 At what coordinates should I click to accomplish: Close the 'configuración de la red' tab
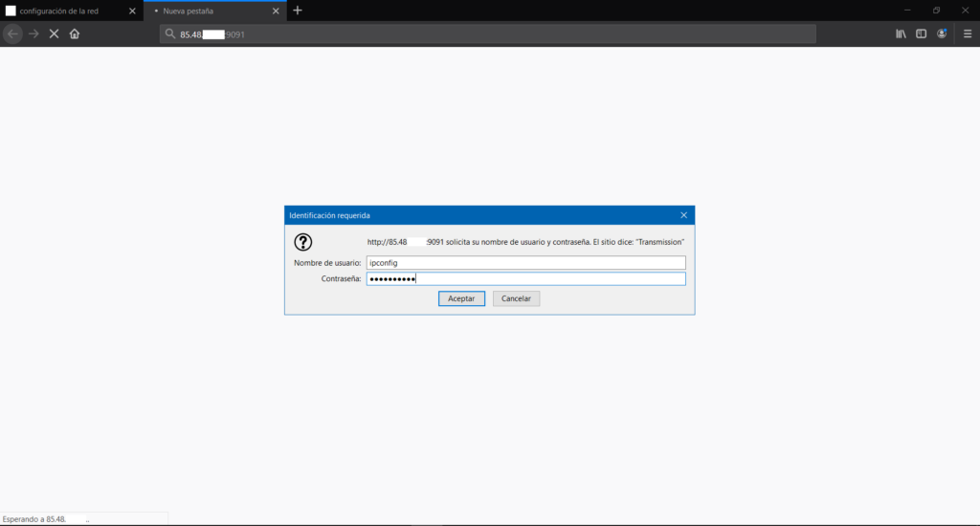[x=132, y=11]
